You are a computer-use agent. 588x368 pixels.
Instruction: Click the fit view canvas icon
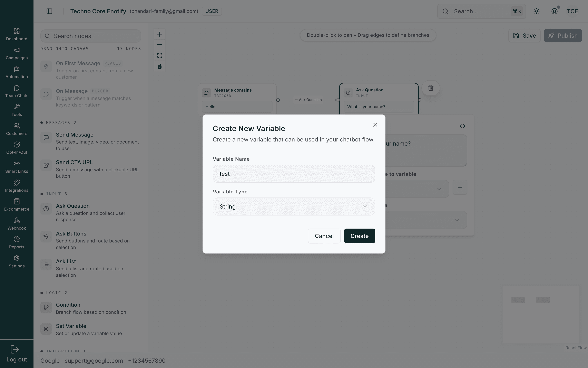(x=160, y=55)
